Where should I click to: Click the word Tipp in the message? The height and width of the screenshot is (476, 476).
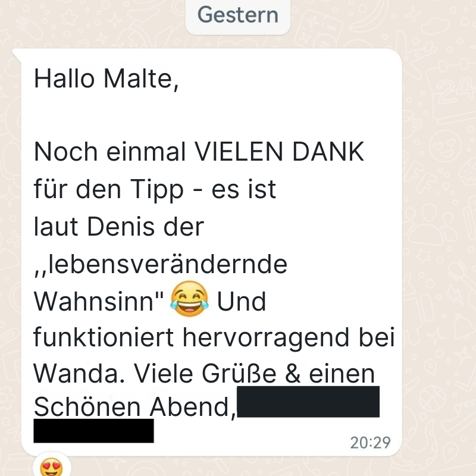157,190
